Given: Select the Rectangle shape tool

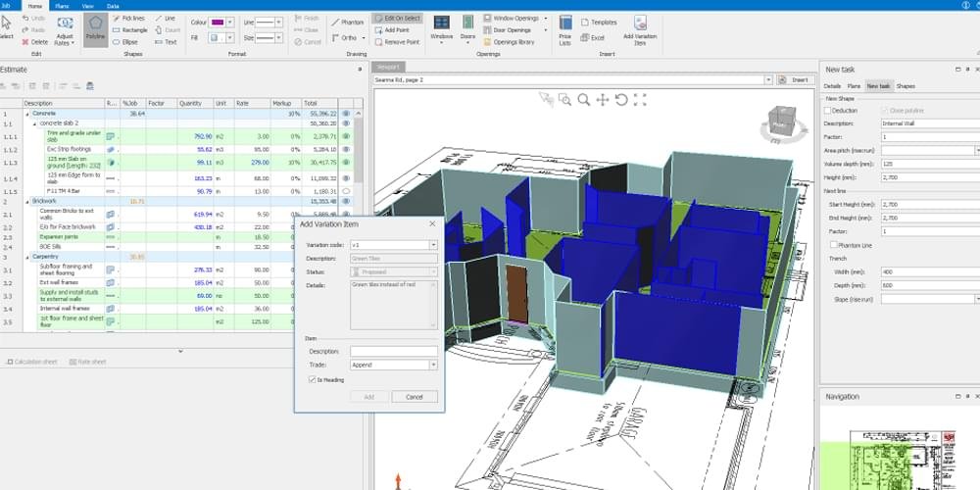Looking at the screenshot, I should [130, 30].
